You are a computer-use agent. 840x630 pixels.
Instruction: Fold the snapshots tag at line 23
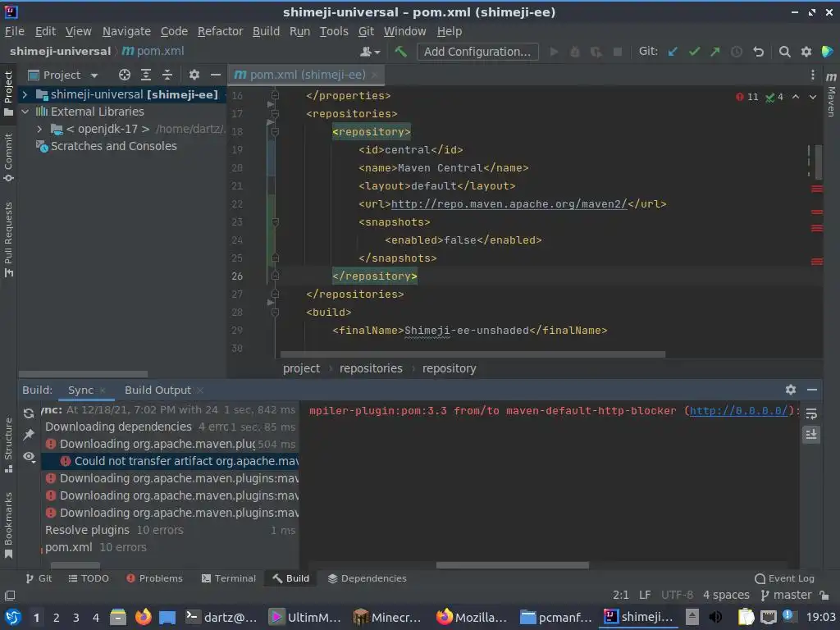click(275, 221)
